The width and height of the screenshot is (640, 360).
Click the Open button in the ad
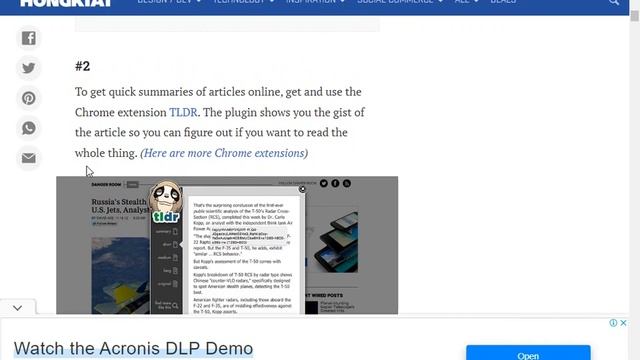[528, 353]
